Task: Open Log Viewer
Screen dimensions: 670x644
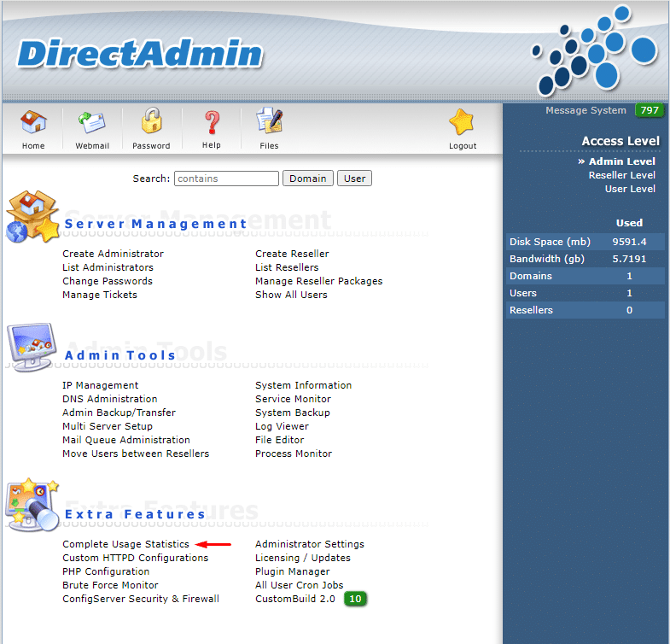Action: pyautogui.click(x=282, y=426)
